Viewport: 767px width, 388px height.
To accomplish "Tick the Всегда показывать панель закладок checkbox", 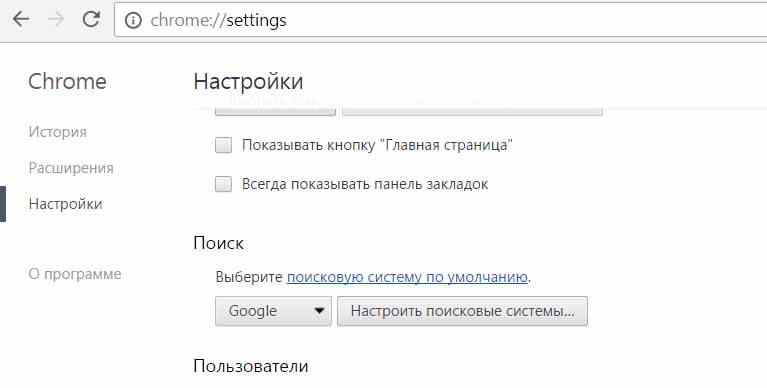I will (x=224, y=184).
